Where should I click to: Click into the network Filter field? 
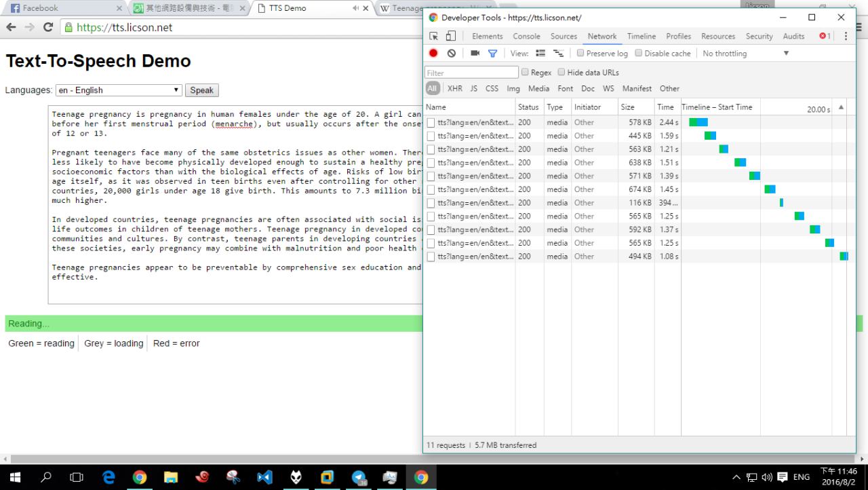471,73
